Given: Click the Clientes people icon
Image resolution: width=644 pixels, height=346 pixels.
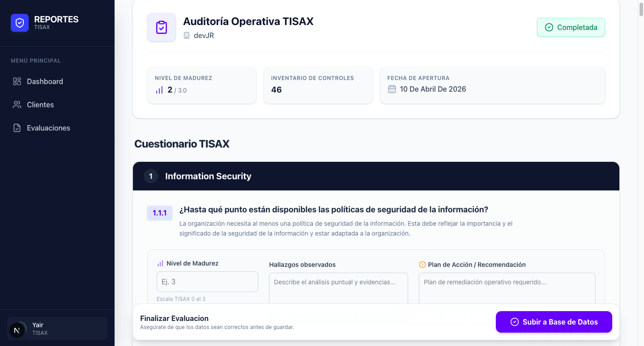Looking at the screenshot, I should 17,105.
